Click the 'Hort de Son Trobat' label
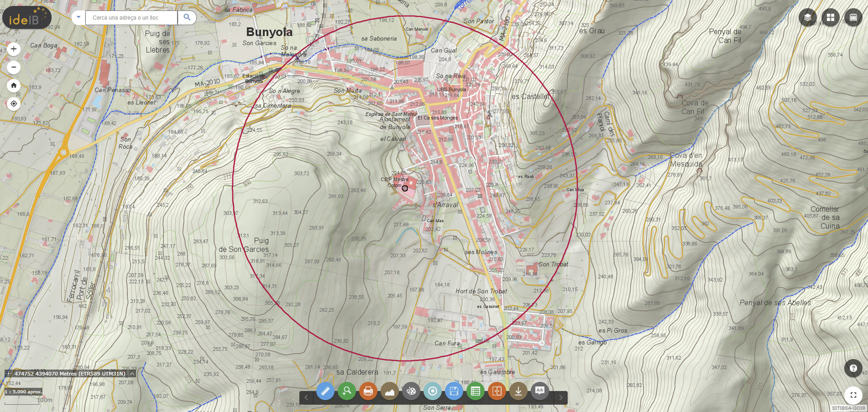The height and width of the screenshot is (412, 868). point(481,291)
